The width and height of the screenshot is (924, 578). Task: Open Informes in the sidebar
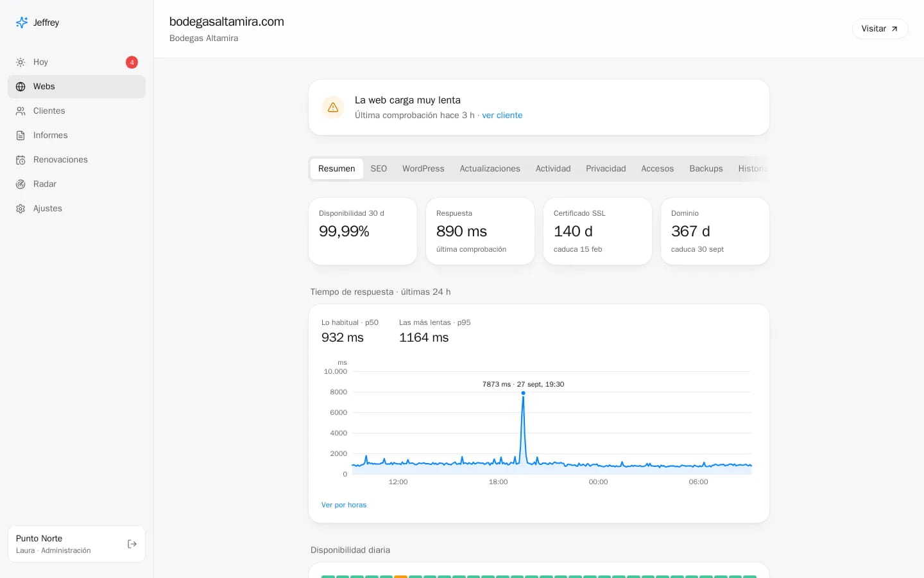[x=76, y=136]
